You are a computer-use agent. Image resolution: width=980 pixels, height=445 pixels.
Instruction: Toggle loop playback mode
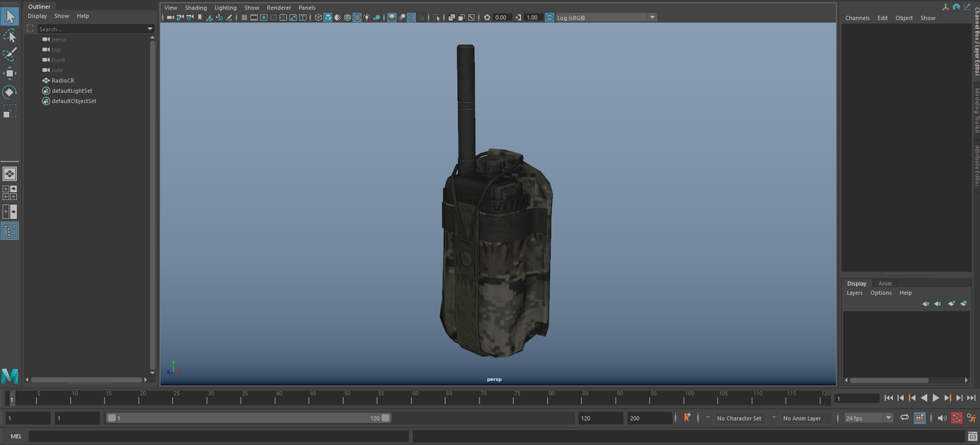904,418
